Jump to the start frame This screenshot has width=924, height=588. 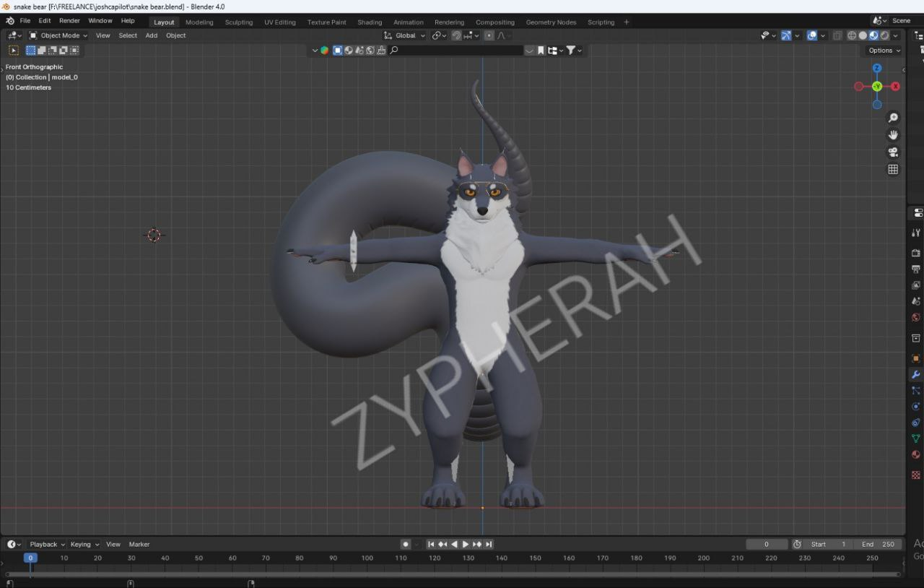431,545
